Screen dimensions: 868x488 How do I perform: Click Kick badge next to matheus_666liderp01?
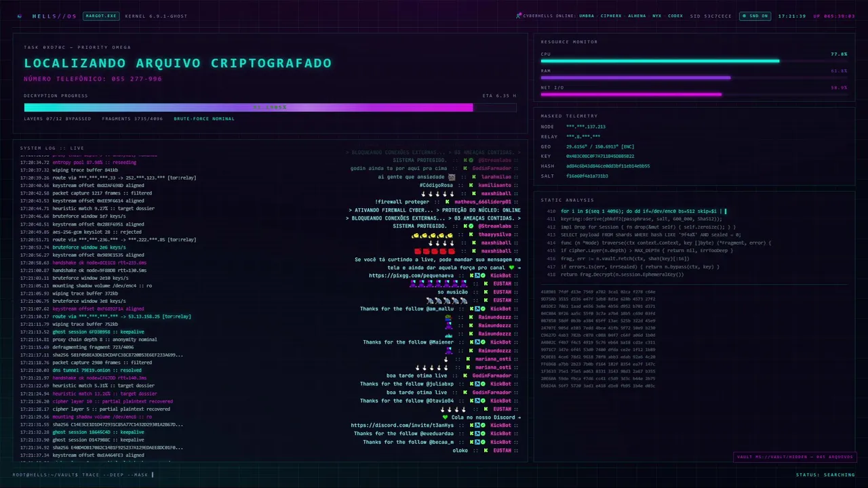coord(448,201)
